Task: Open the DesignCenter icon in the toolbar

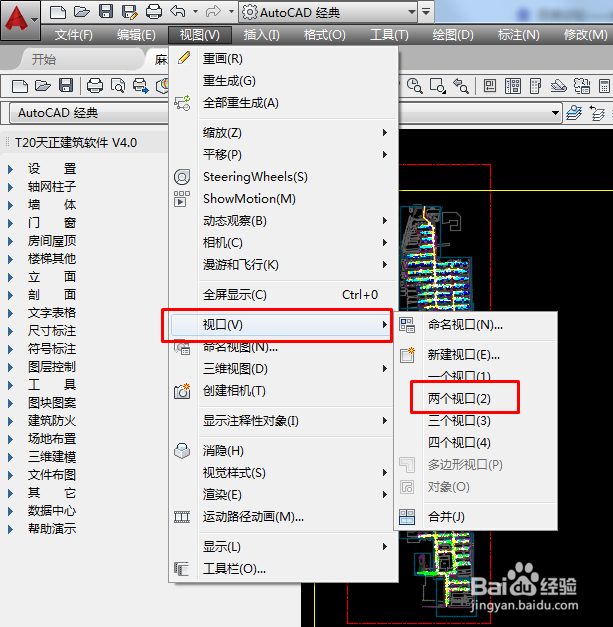Action: pos(513,86)
